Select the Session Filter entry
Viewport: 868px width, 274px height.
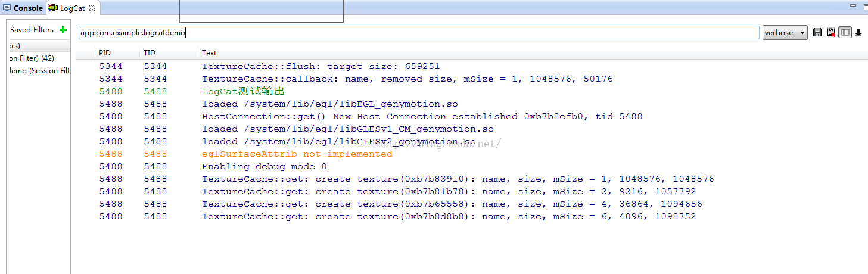coord(39,71)
